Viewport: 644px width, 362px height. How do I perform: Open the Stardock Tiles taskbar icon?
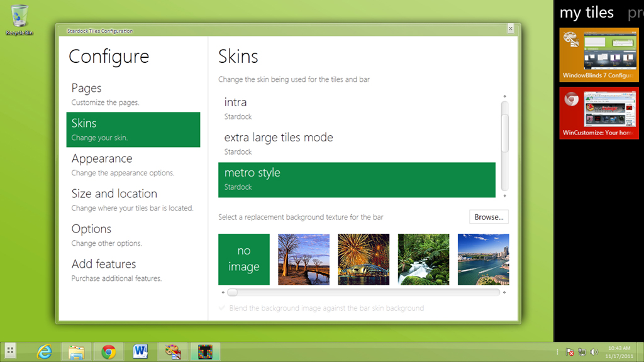(205, 352)
